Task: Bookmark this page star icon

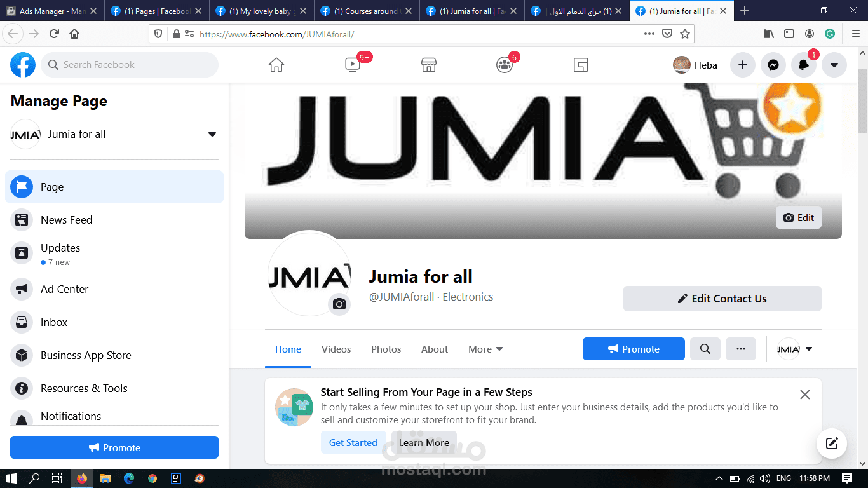Action: tap(685, 34)
